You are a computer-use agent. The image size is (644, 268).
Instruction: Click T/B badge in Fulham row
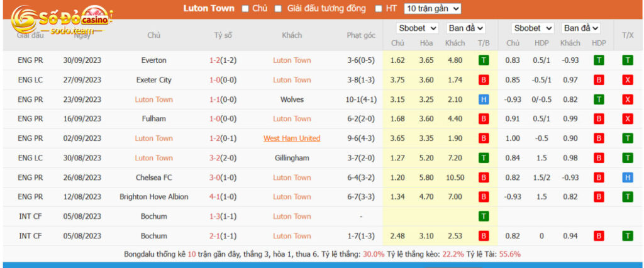(x=484, y=119)
